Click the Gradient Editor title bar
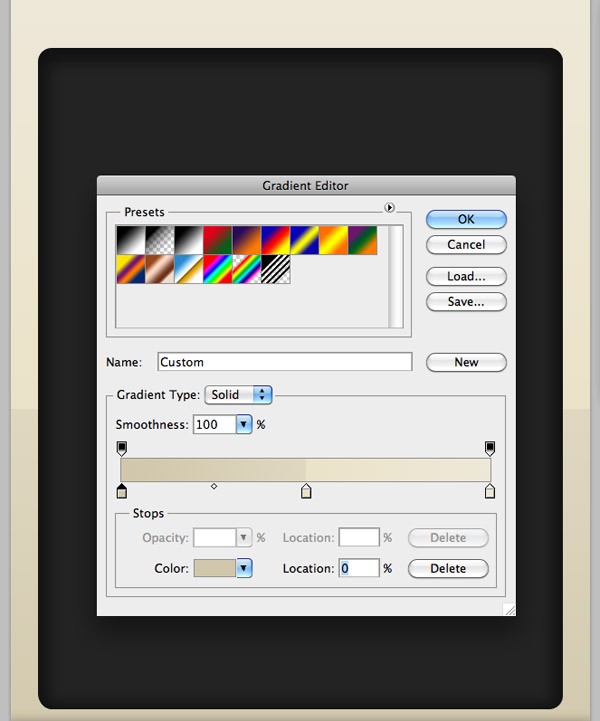Screen dimensions: 600x721 point(306,186)
